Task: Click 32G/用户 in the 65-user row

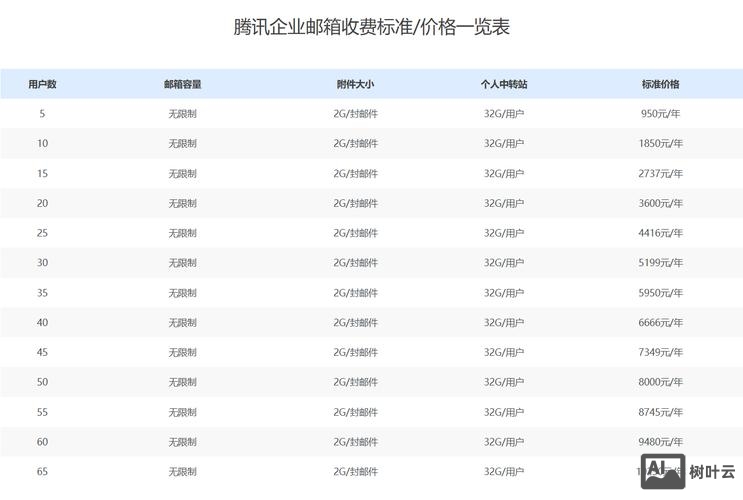Action: coord(504,472)
